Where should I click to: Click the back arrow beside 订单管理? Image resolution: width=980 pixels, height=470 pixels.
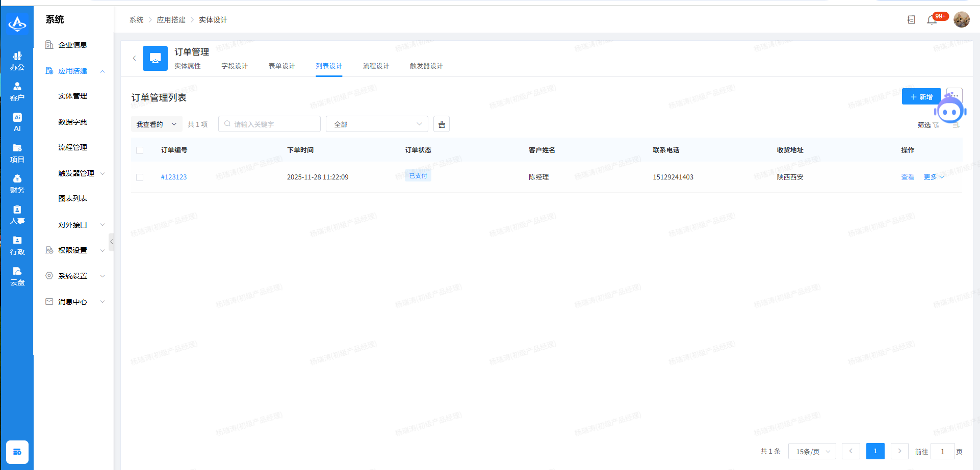point(134,58)
